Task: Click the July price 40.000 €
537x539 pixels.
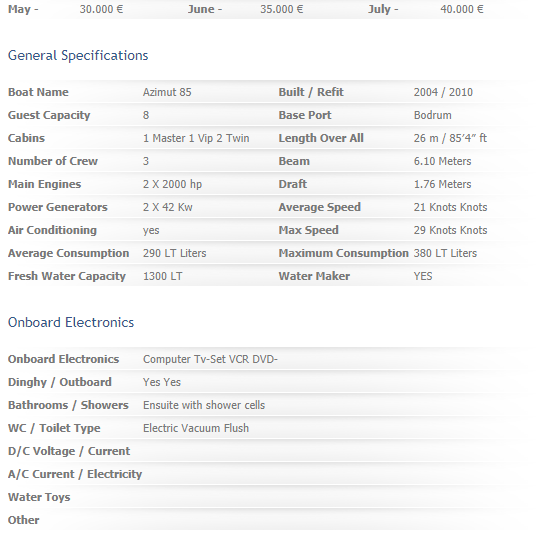Action: tap(462, 9)
